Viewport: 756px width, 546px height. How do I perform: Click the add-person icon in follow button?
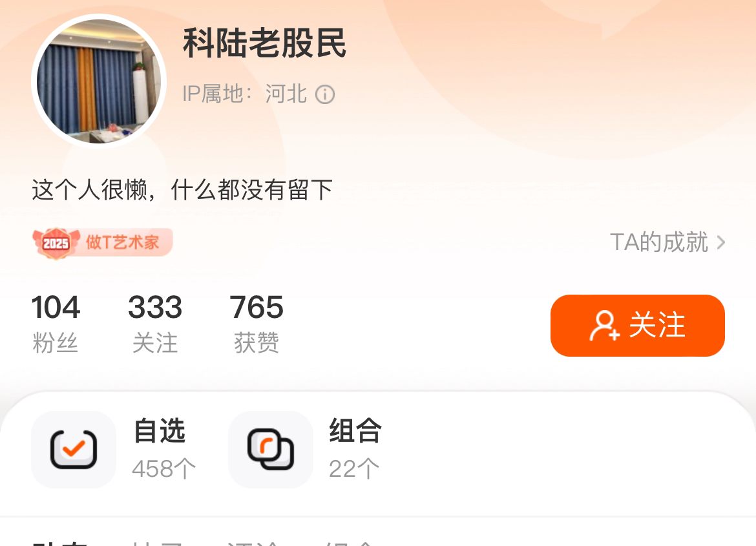tap(604, 326)
